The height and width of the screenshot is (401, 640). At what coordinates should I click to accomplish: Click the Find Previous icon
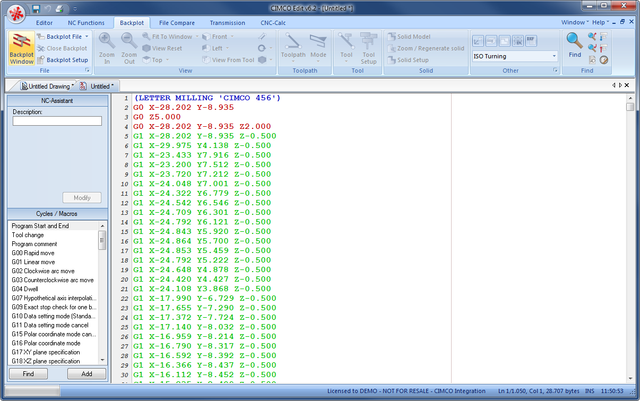[x=592, y=36]
